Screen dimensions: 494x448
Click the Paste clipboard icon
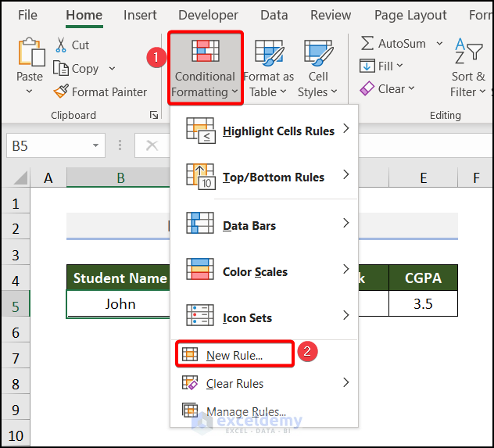click(x=30, y=53)
